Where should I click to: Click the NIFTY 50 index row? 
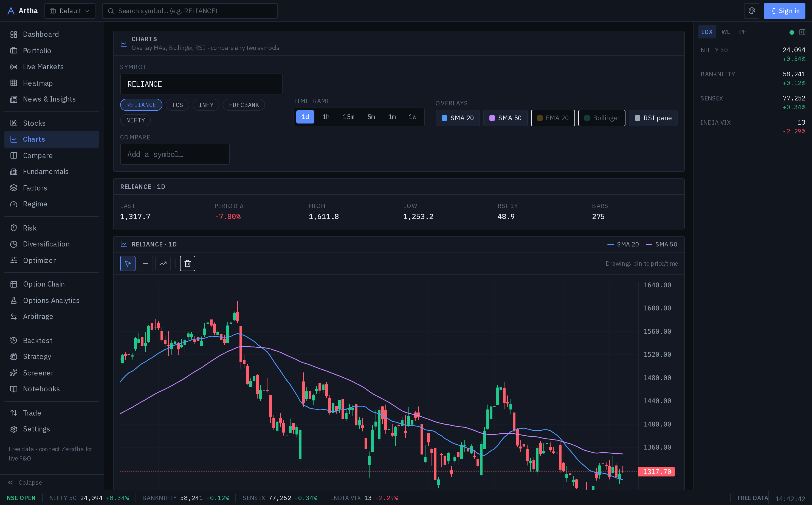click(753, 54)
